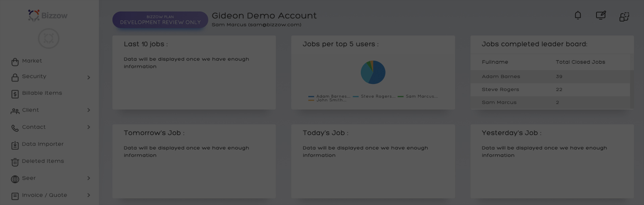Expand the Seer section chevron

point(89,178)
